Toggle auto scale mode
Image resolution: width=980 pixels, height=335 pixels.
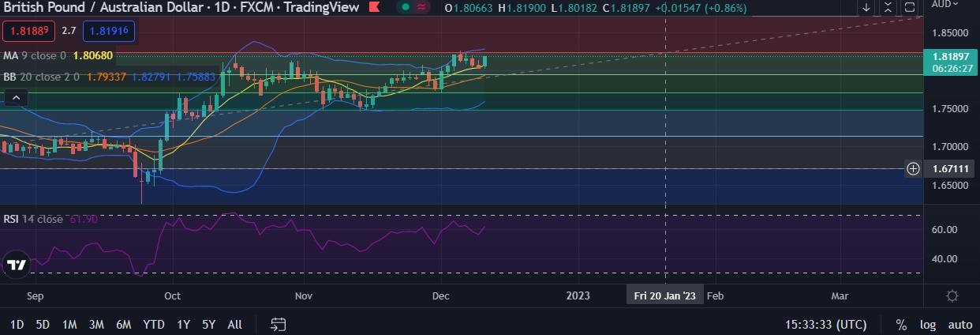pyautogui.click(x=959, y=325)
